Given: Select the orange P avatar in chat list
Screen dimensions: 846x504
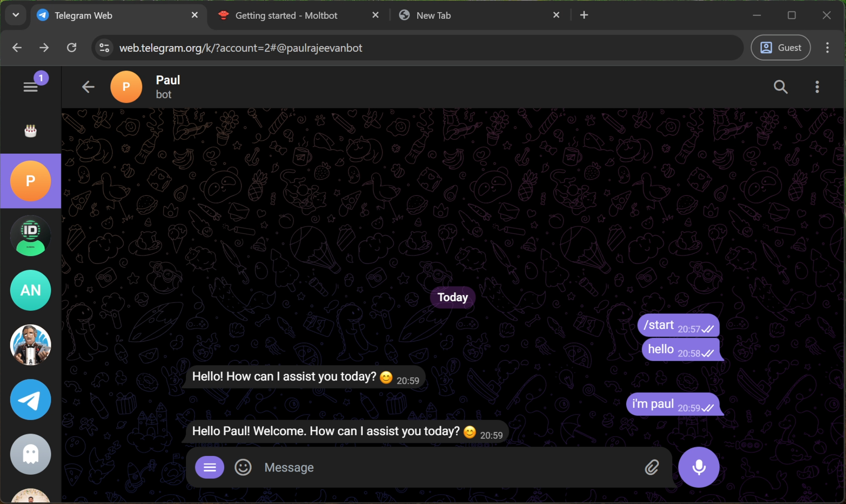Looking at the screenshot, I should [31, 180].
